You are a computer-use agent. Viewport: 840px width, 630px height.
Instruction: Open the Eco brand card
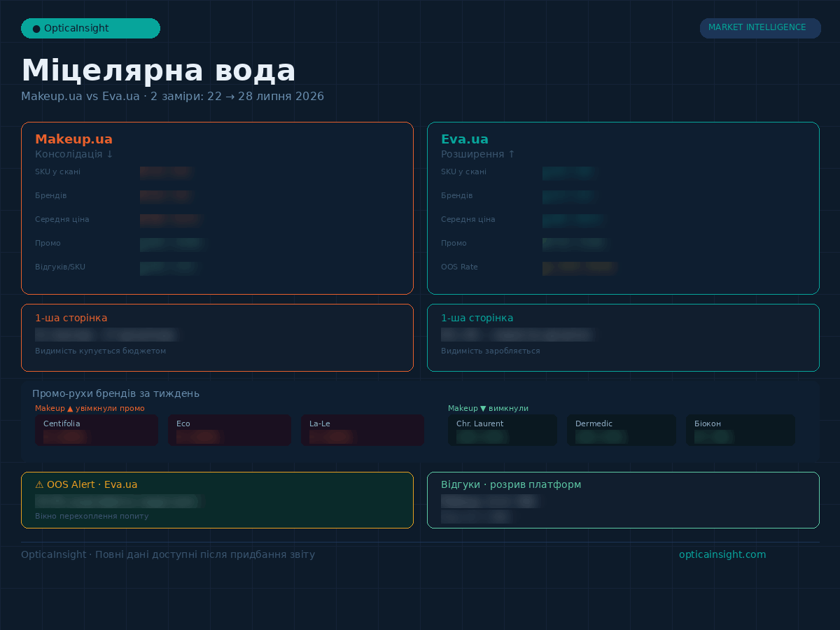point(230,430)
